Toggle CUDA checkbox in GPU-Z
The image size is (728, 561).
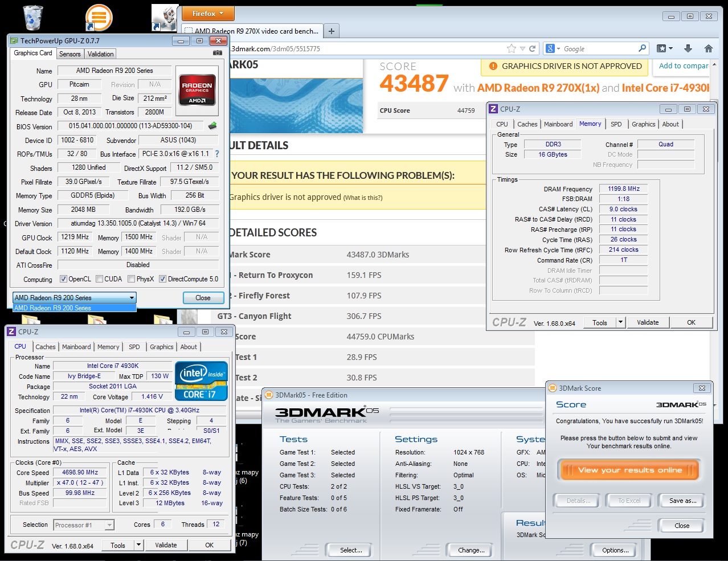pyautogui.click(x=100, y=279)
